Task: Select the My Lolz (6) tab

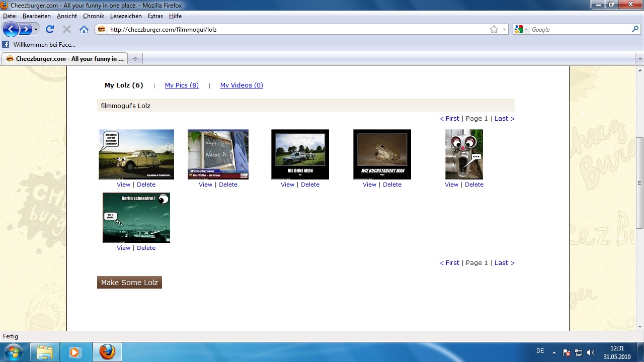Action: click(124, 85)
